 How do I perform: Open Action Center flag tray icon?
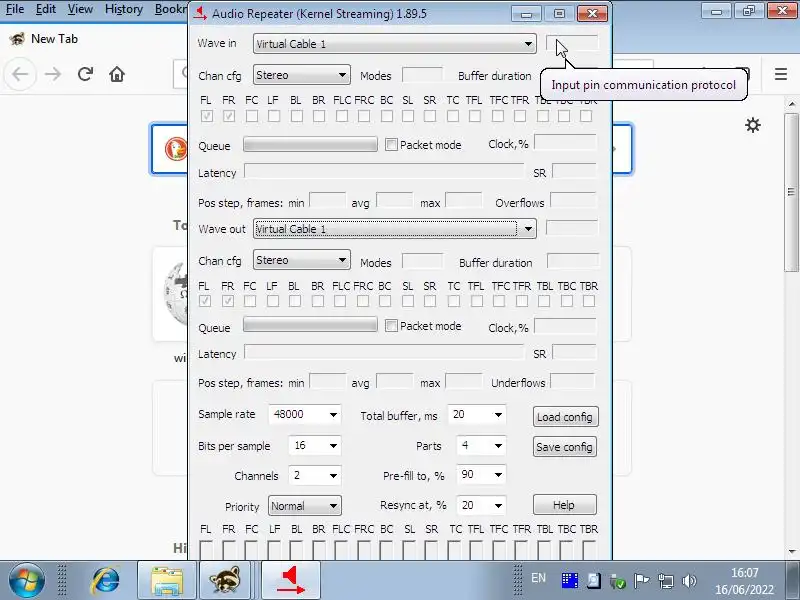641,581
